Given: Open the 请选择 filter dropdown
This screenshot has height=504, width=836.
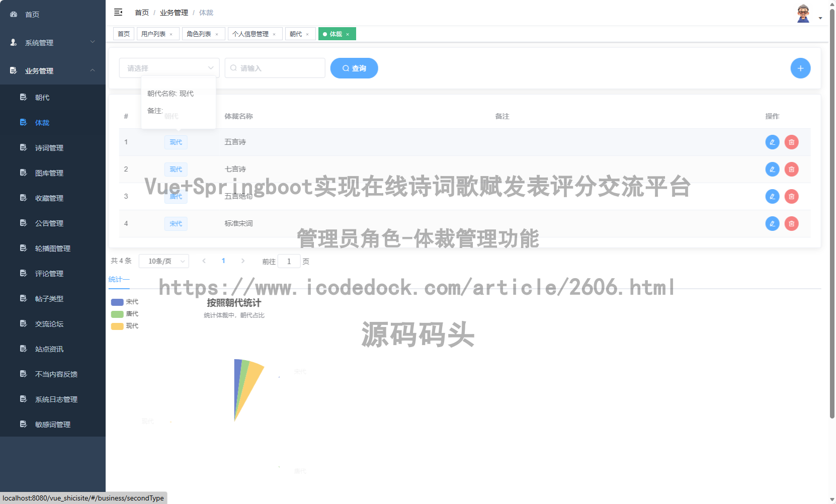Looking at the screenshot, I should click(x=169, y=68).
